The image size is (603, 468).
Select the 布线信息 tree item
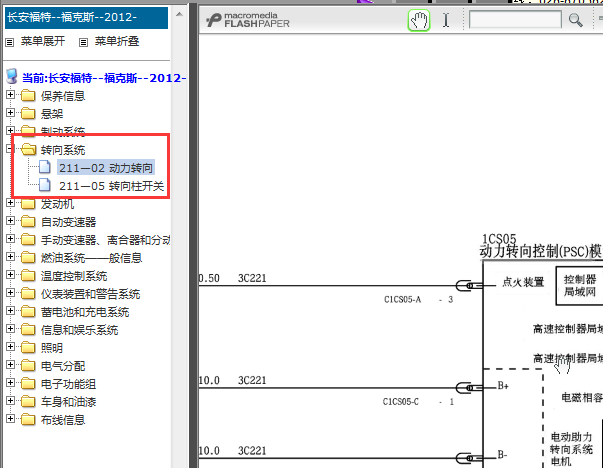pyautogui.click(x=63, y=420)
